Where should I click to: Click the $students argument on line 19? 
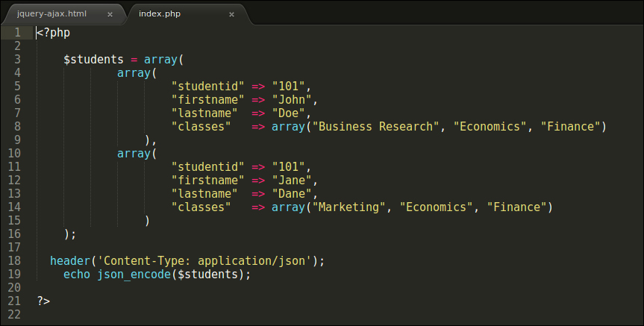(x=207, y=275)
